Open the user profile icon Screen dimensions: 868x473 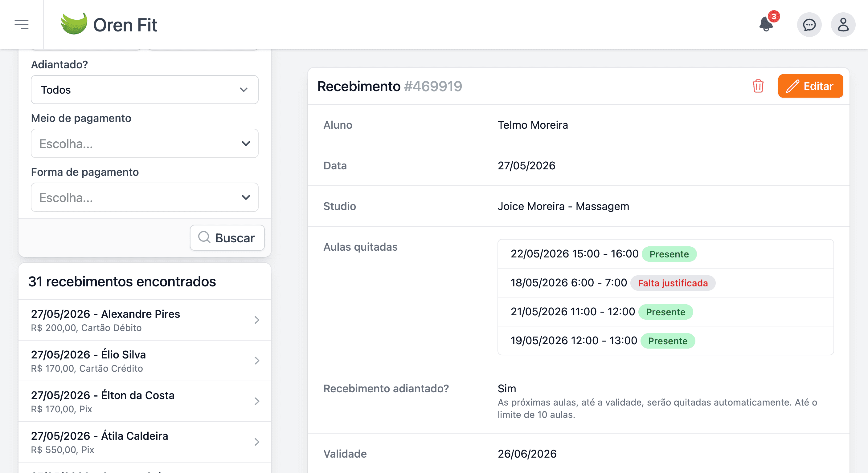(x=843, y=25)
